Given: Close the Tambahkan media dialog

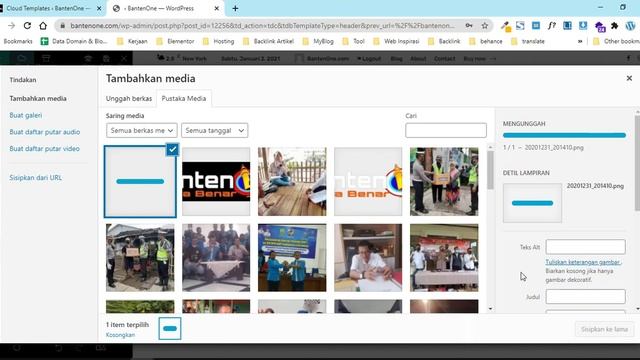Looking at the screenshot, I should coord(629,78).
